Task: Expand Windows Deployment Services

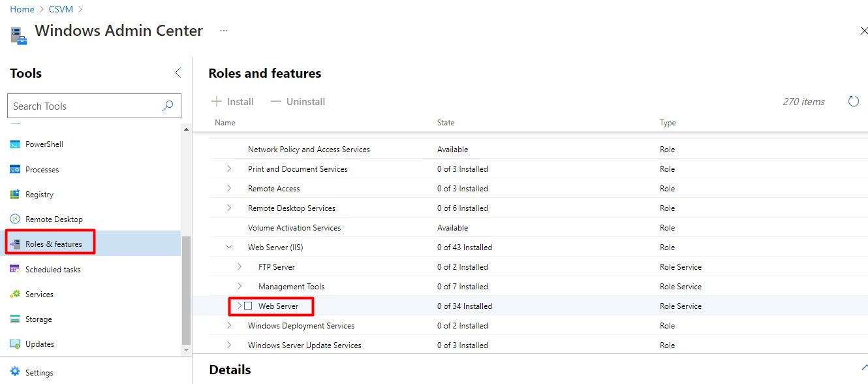Action: pos(229,325)
